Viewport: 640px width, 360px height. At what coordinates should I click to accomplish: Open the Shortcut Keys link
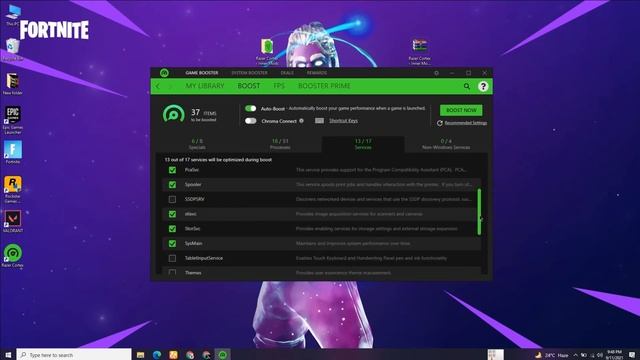(343, 121)
